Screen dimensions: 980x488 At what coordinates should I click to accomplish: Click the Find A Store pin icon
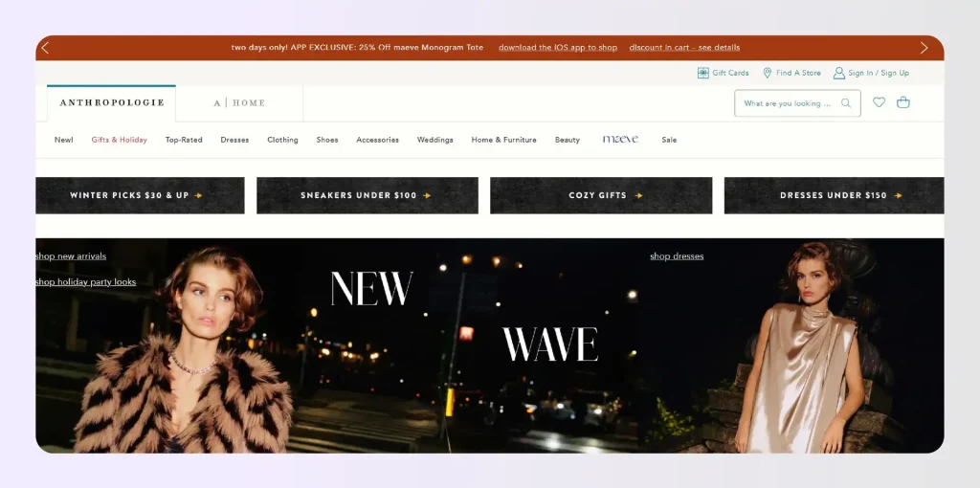[767, 73]
